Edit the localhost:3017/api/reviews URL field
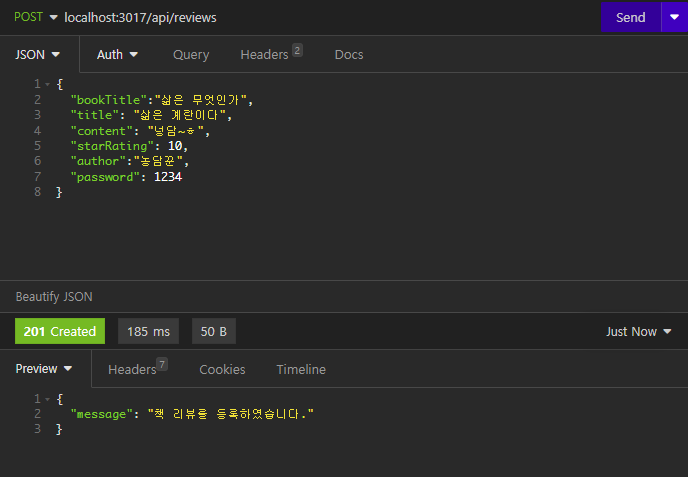Screen dimensions: 688x477 (140, 18)
